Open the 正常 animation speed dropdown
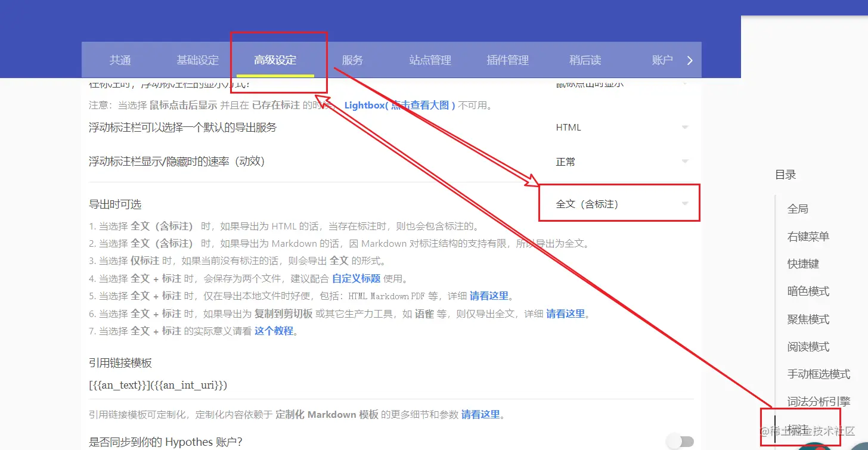The image size is (868, 450). pyautogui.click(x=623, y=161)
